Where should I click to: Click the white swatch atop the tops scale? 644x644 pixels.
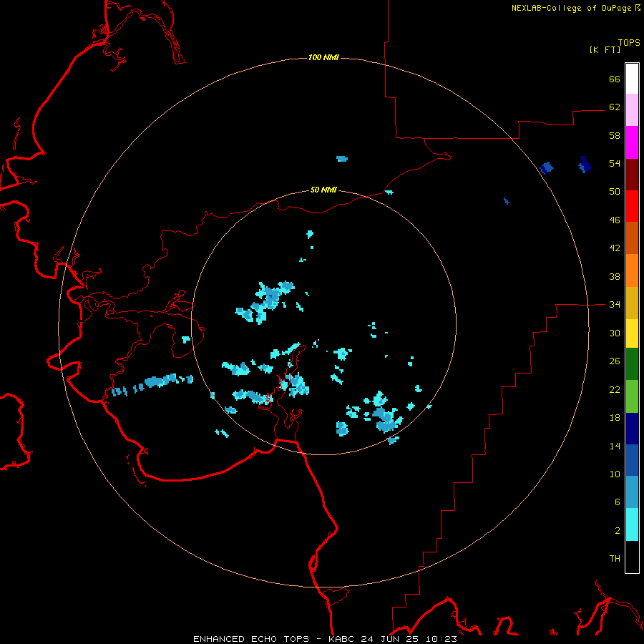632,79
